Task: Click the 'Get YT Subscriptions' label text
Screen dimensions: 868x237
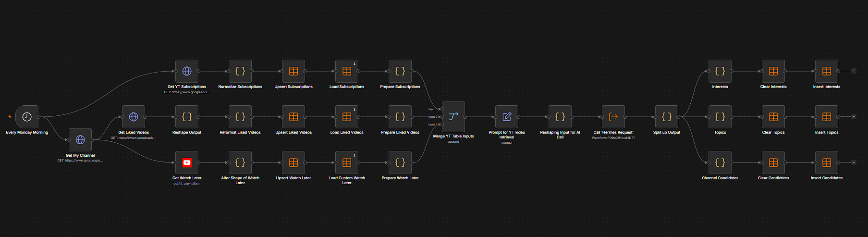Action: click(x=187, y=87)
